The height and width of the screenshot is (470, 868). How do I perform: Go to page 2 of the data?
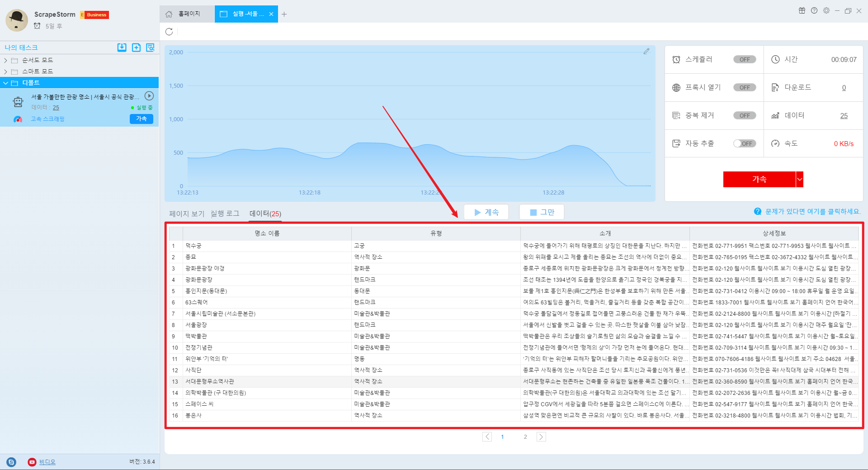click(525, 437)
